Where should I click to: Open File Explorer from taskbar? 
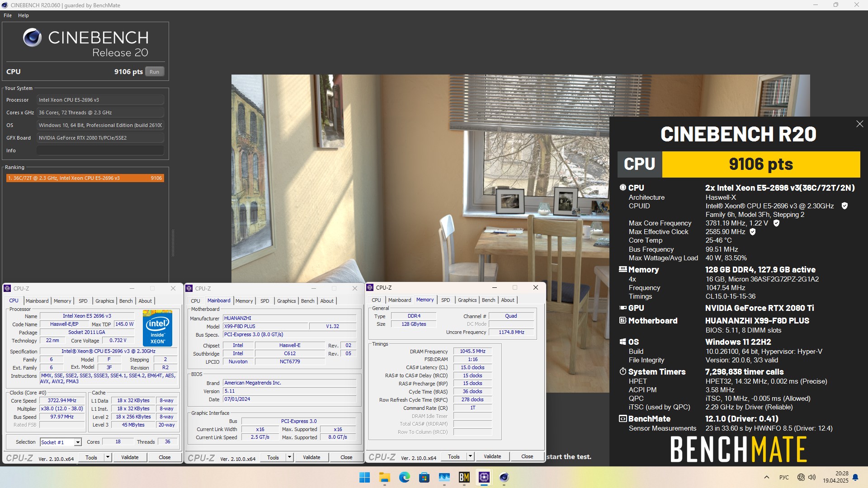[x=384, y=477]
